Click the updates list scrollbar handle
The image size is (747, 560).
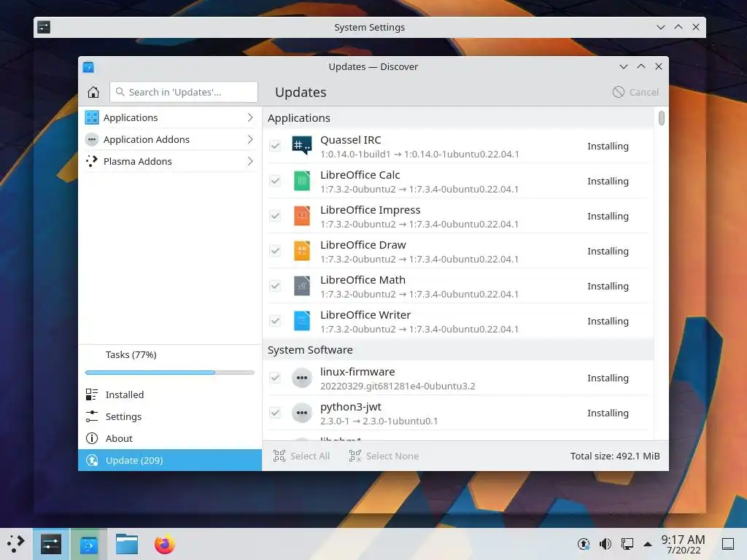[661, 117]
